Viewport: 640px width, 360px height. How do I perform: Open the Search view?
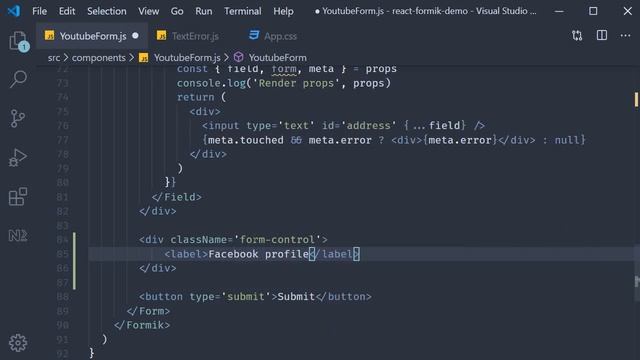[x=18, y=79]
